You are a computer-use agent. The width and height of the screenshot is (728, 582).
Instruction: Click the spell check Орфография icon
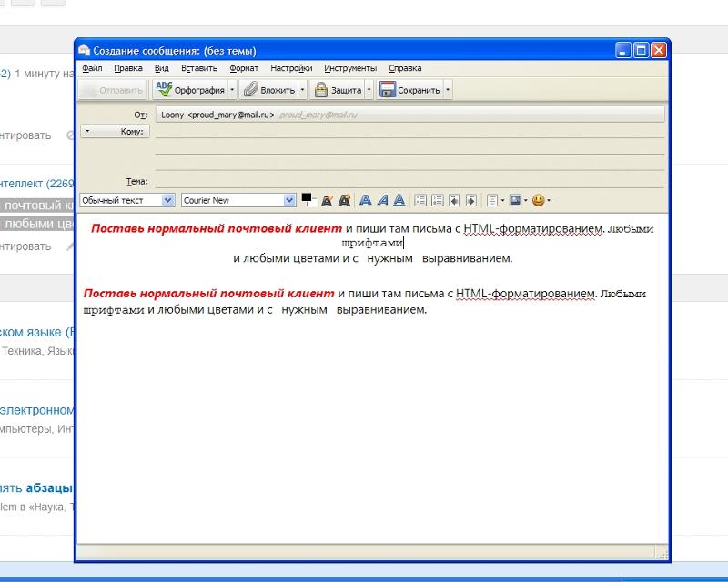pos(164,90)
